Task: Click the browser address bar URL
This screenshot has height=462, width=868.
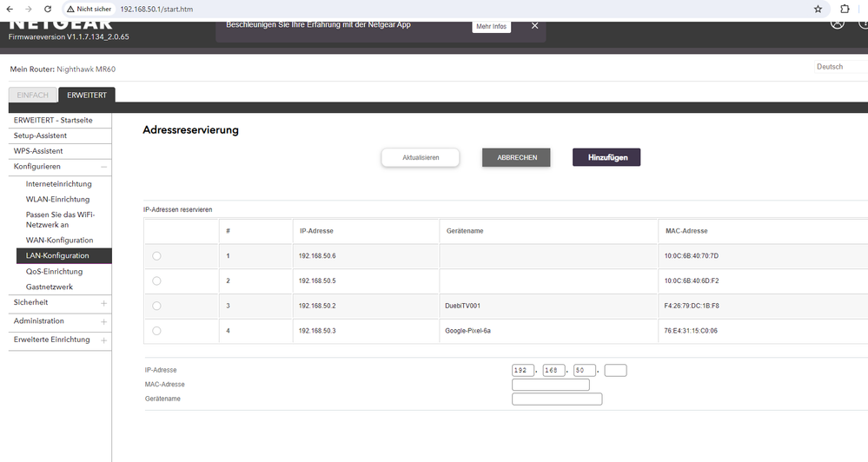Action: point(156,10)
